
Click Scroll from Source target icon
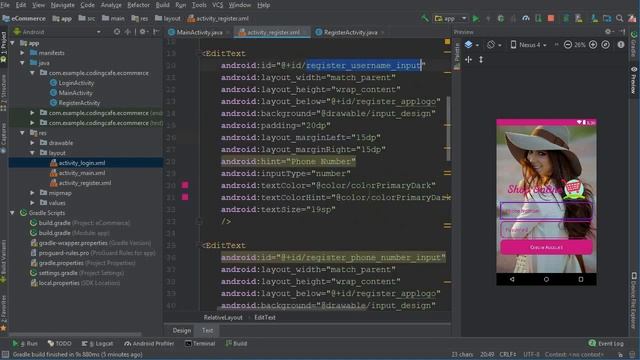pos(117,31)
